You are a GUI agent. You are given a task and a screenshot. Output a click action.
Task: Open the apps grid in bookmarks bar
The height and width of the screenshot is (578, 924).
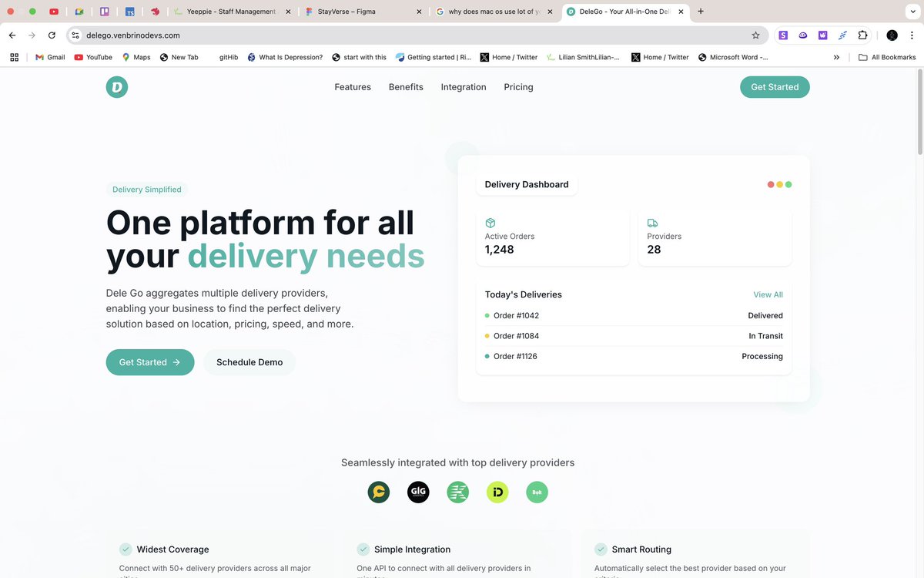[14, 57]
